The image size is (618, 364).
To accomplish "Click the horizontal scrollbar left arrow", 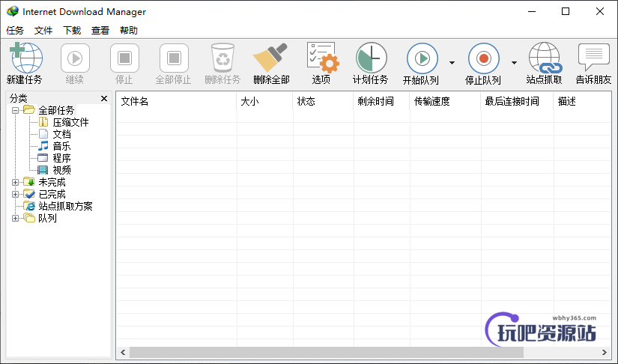I will click(123, 353).
